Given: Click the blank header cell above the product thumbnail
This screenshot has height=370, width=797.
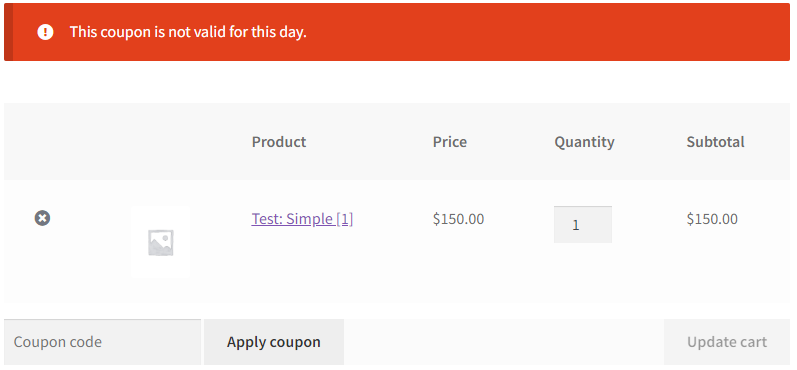Looking at the screenshot, I should [161, 141].
